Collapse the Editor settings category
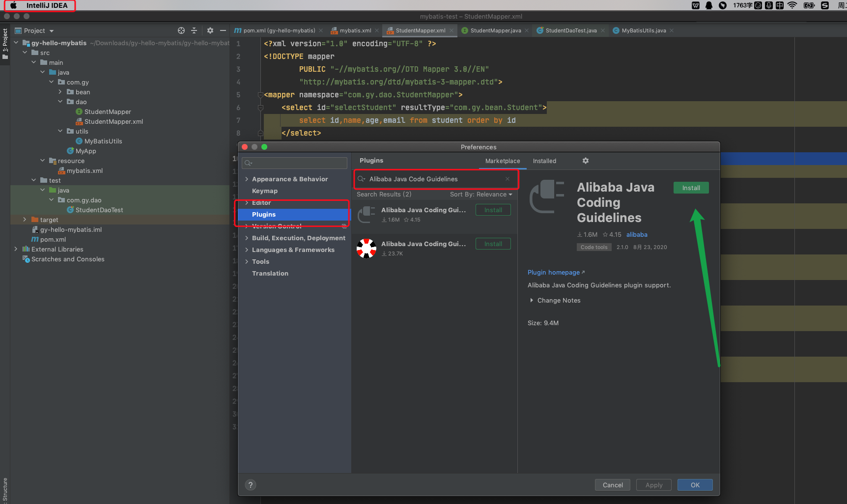 pyautogui.click(x=247, y=202)
